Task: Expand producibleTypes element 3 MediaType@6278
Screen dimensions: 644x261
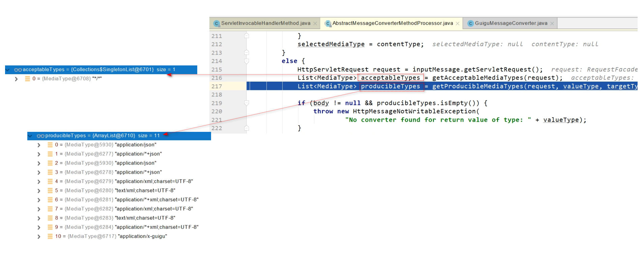Action: [x=39, y=172]
